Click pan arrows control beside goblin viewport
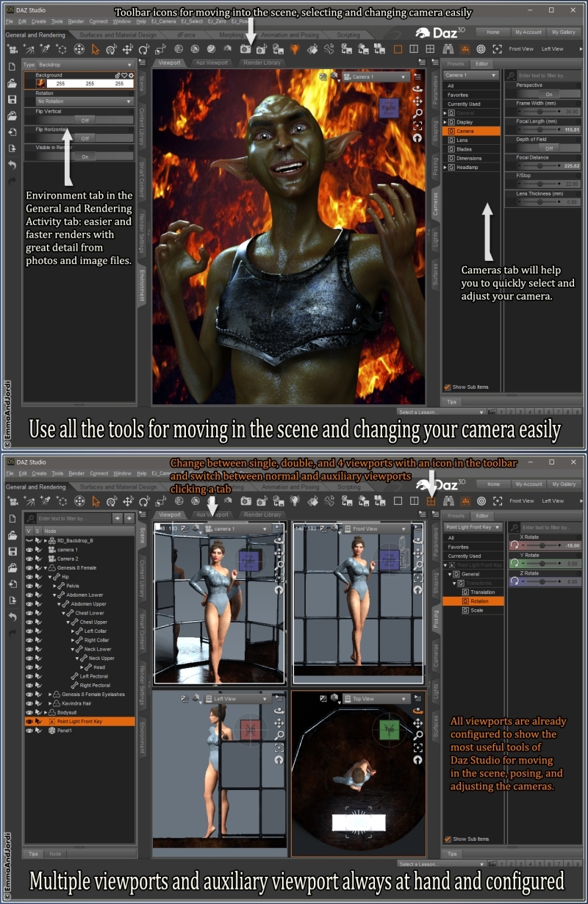Image resolution: width=588 pixels, height=904 pixels. 417,101
